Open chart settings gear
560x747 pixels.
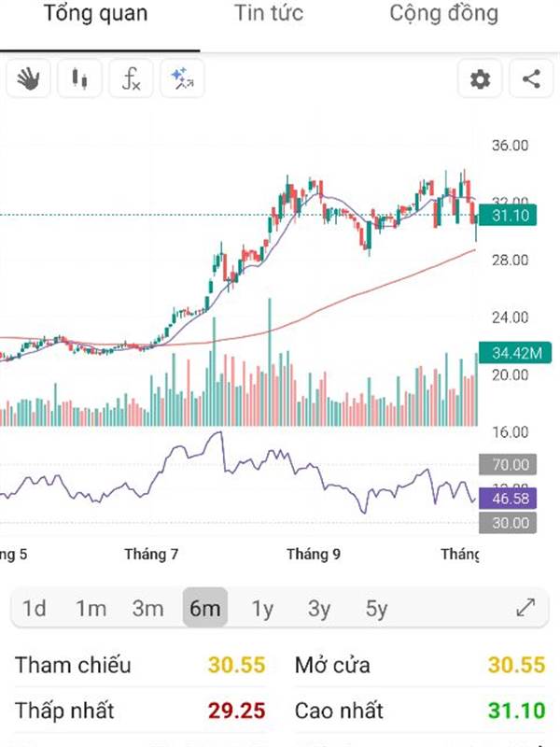(x=480, y=79)
